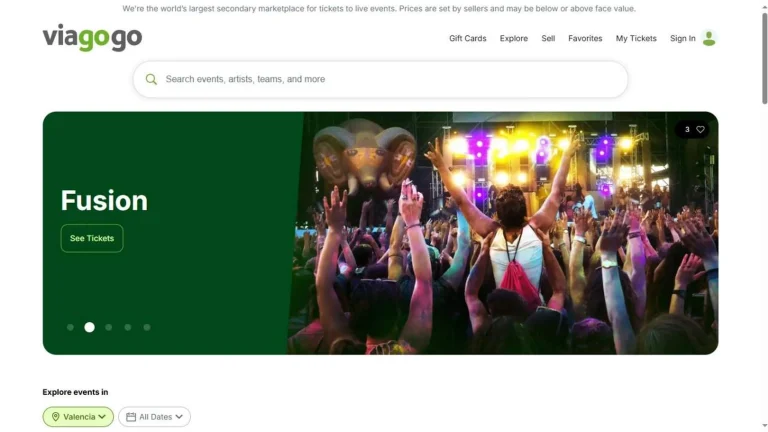Click the viagogo logo
The image size is (768, 432).
point(92,38)
